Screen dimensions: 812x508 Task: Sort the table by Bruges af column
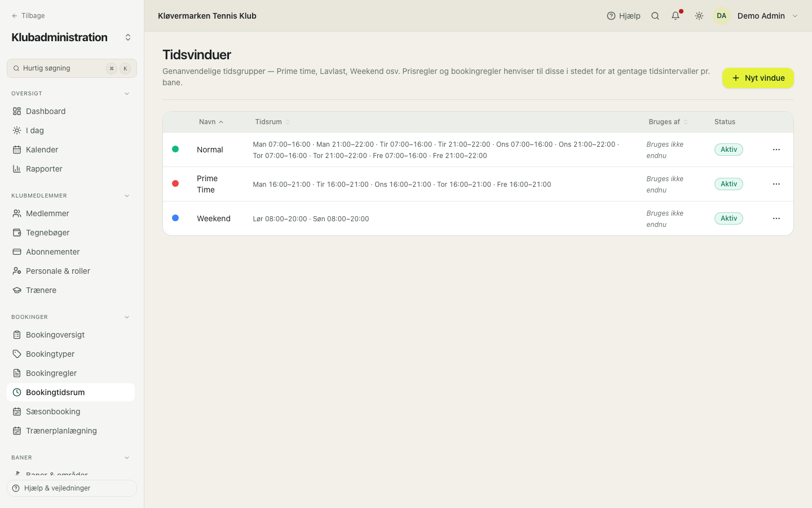pos(668,122)
